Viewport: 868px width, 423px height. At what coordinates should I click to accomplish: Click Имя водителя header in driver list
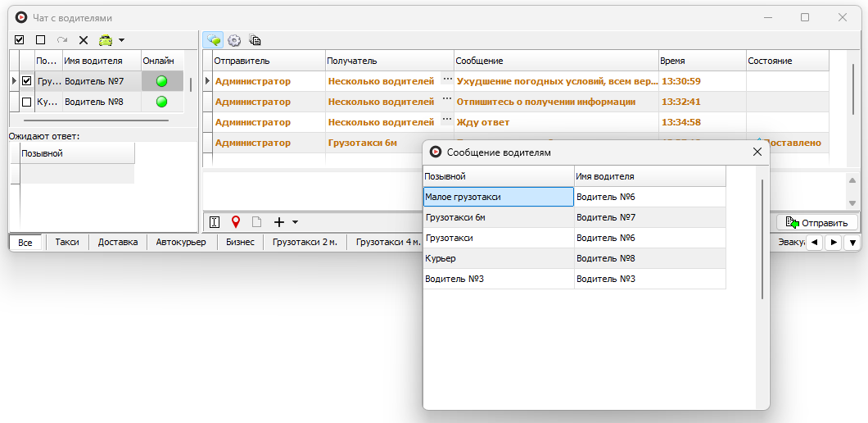[x=102, y=61]
